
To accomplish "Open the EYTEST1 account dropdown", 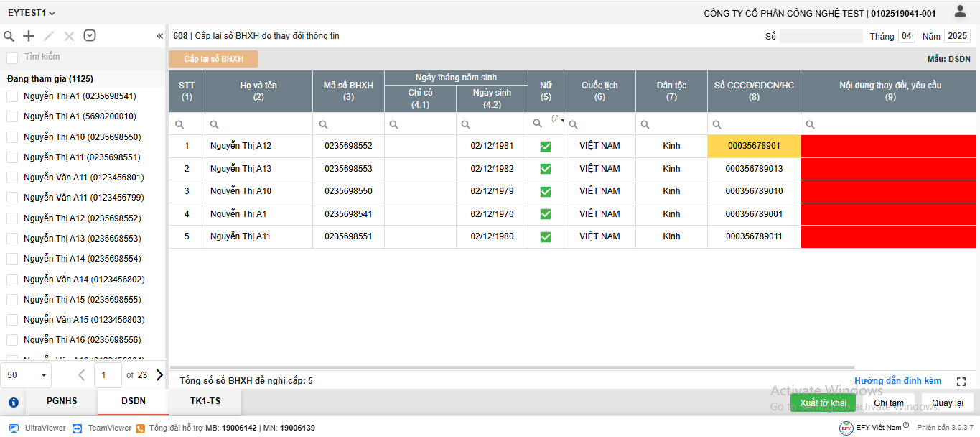I will [x=32, y=13].
